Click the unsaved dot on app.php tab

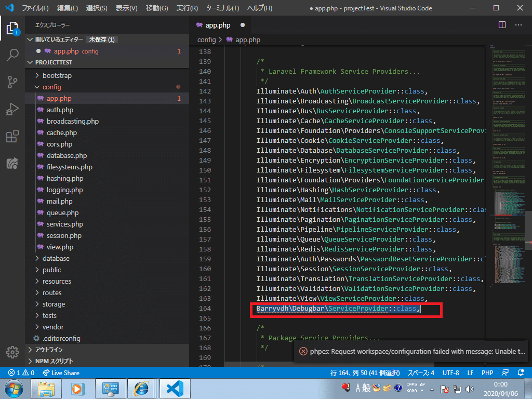tap(243, 25)
